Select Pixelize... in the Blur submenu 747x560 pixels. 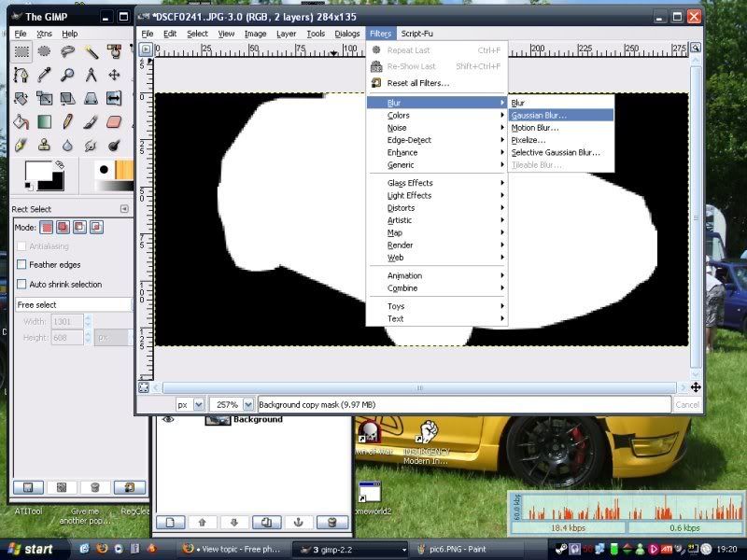point(561,140)
